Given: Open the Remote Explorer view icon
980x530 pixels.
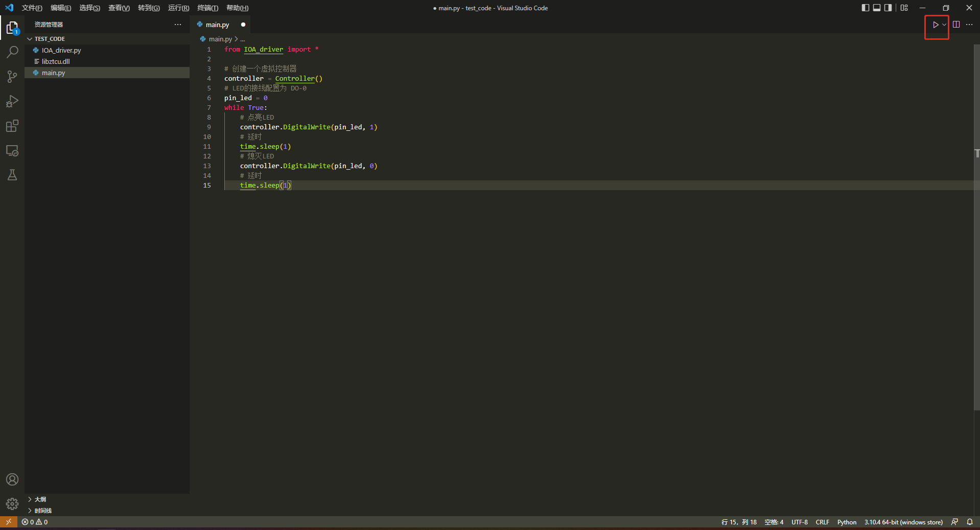Looking at the screenshot, I should (x=12, y=151).
